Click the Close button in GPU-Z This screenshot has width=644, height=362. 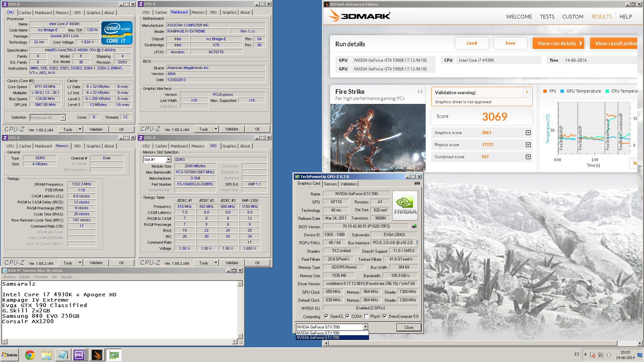tap(409, 327)
